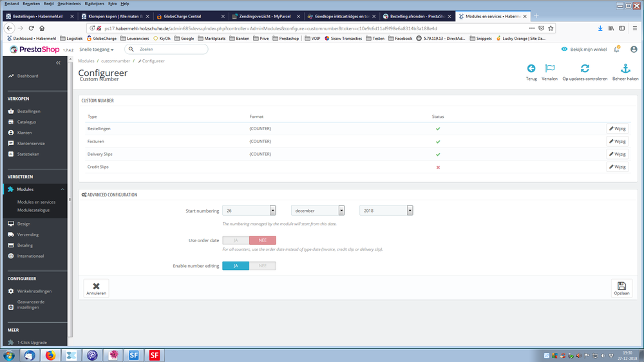Open the Leveranciers bookmarks folder
Viewport: 644px width, 362px height.
click(135, 39)
